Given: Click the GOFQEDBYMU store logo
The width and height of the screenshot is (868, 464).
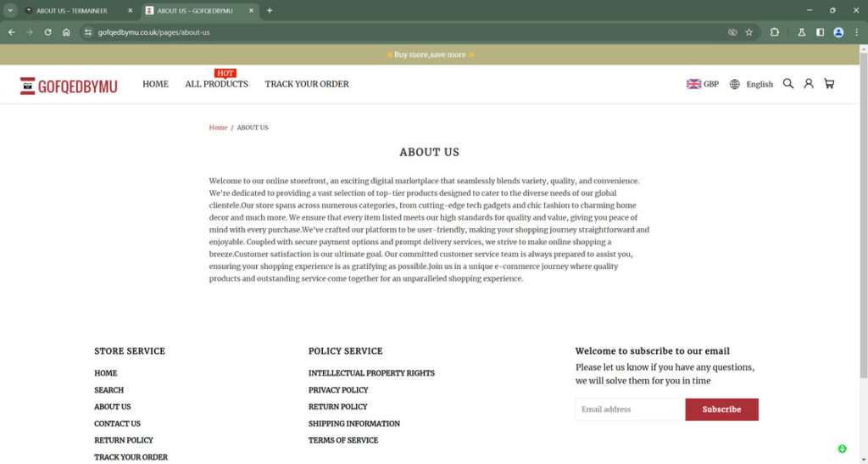Looking at the screenshot, I should click(x=69, y=86).
